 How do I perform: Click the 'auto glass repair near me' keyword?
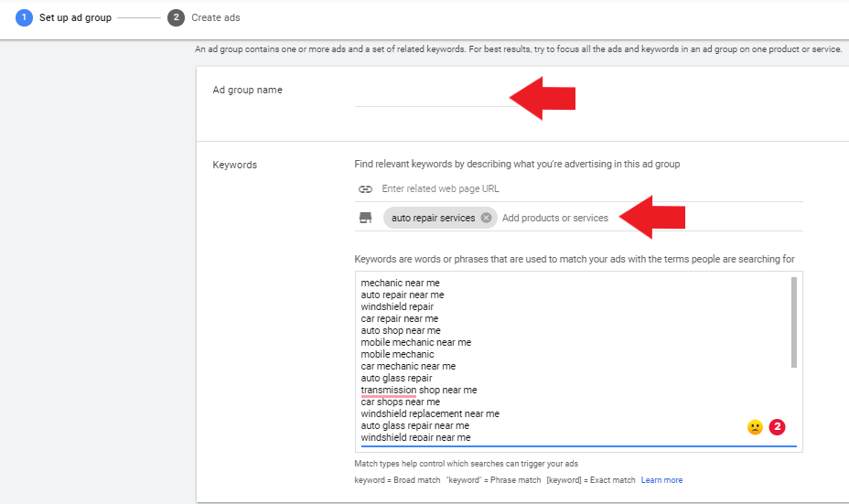(x=414, y=425)
